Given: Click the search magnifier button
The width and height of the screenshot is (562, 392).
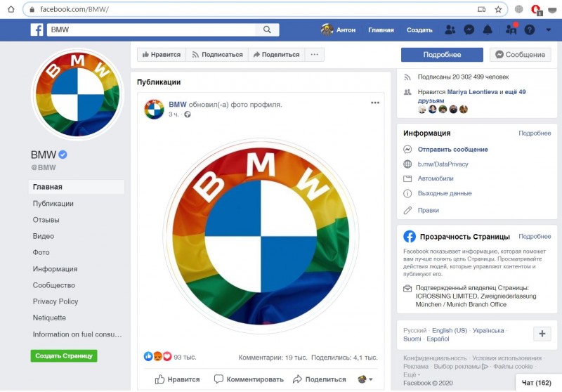Looking at the screenshot, I should point(267,30).
